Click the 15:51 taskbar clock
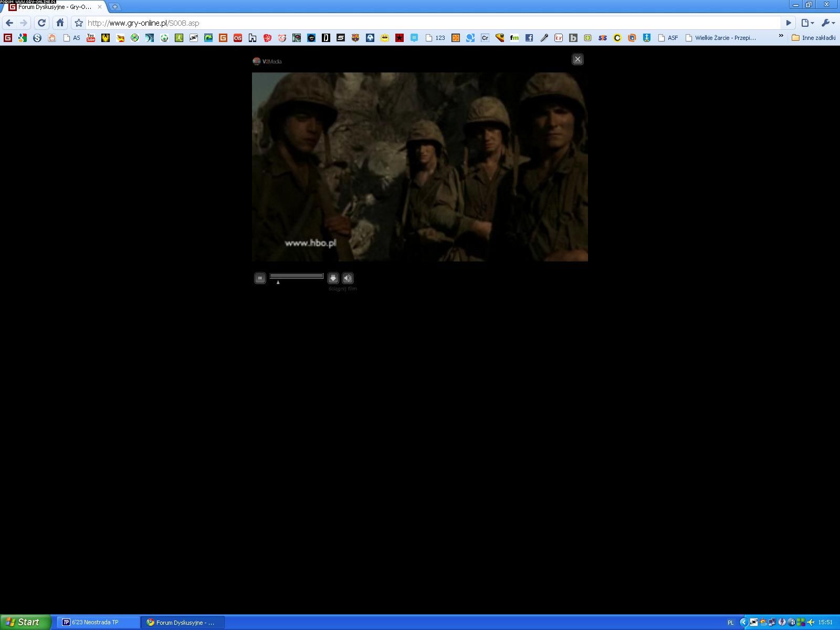 pyautogui.click(x=825, y=623)
